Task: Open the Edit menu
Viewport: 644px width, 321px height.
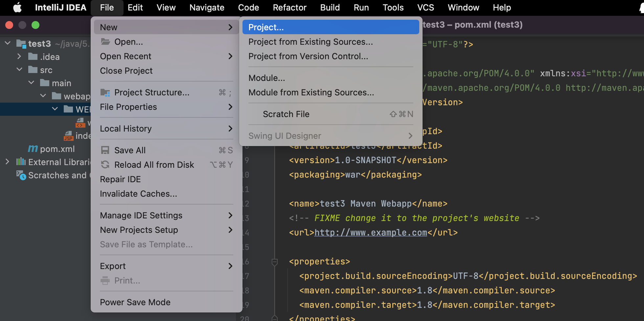Action: [x=135, y=8]
